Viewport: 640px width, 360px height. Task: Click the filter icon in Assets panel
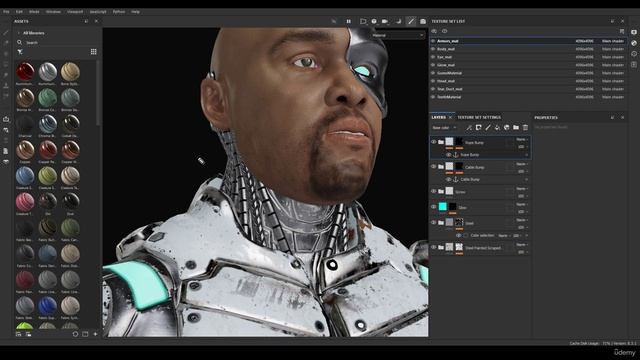pyautogui.click(x=20, y=52)
